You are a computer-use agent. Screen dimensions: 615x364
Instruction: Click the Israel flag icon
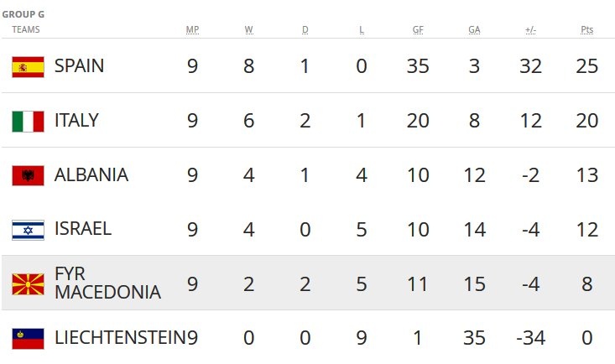pos(28,230)
